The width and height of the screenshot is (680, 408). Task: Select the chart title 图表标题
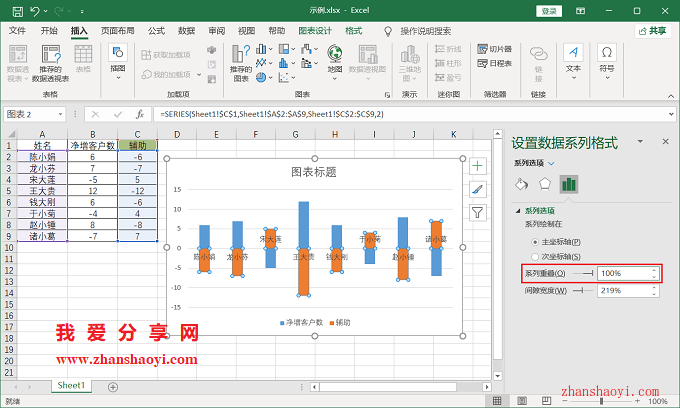(x=314, y=172)
